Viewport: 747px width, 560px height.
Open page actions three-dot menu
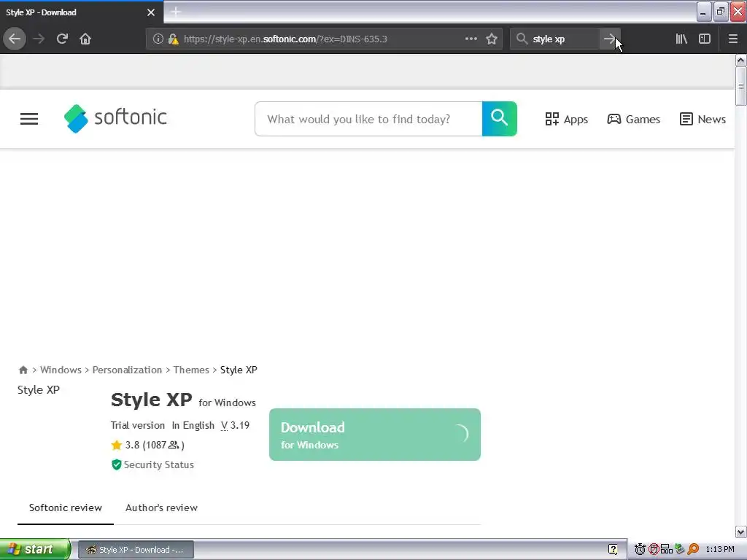point(471,39)
